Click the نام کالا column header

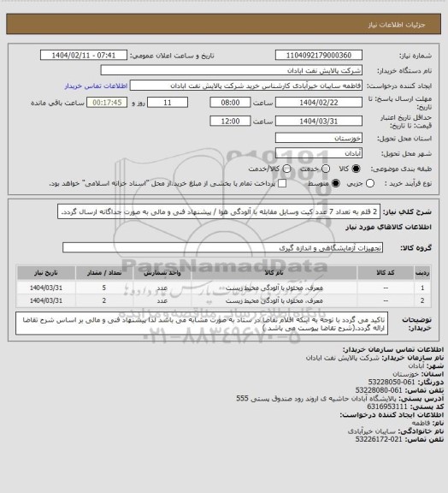click(274, 273)
